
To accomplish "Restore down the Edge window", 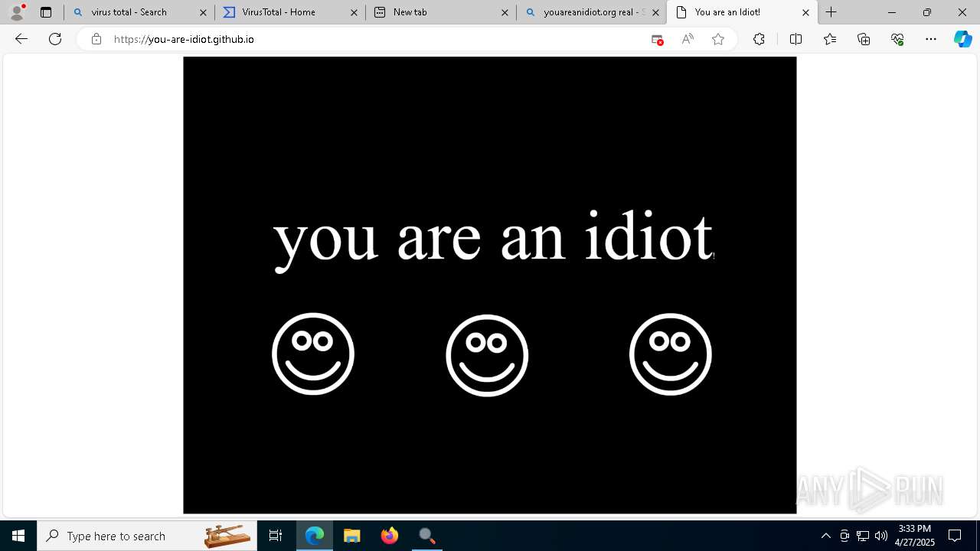I will coord(927,12).
